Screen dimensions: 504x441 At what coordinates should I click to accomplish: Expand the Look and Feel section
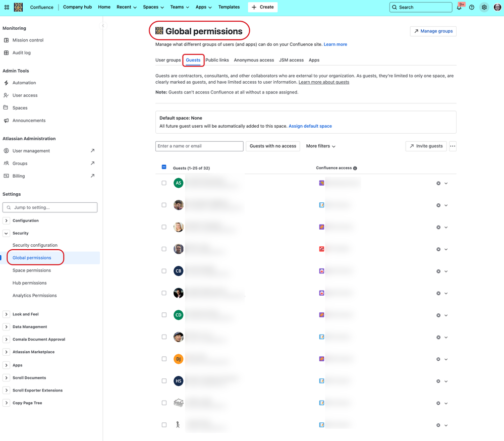6,314
